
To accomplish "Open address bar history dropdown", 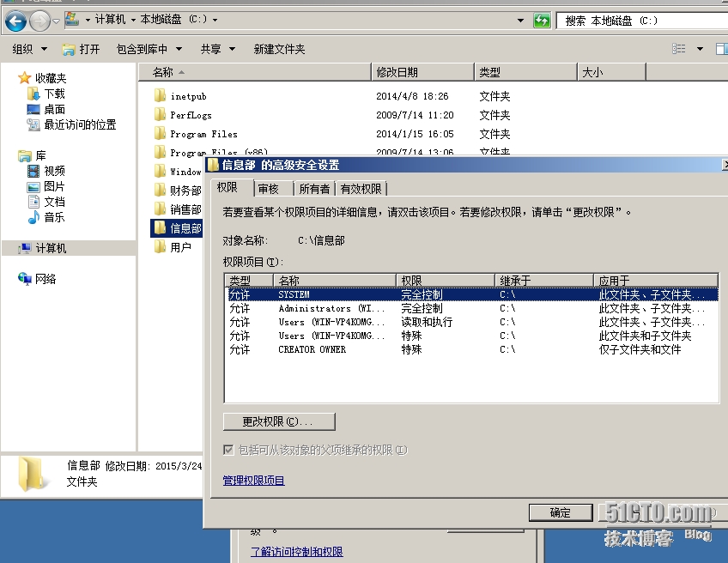I will [x=520, y=21].
